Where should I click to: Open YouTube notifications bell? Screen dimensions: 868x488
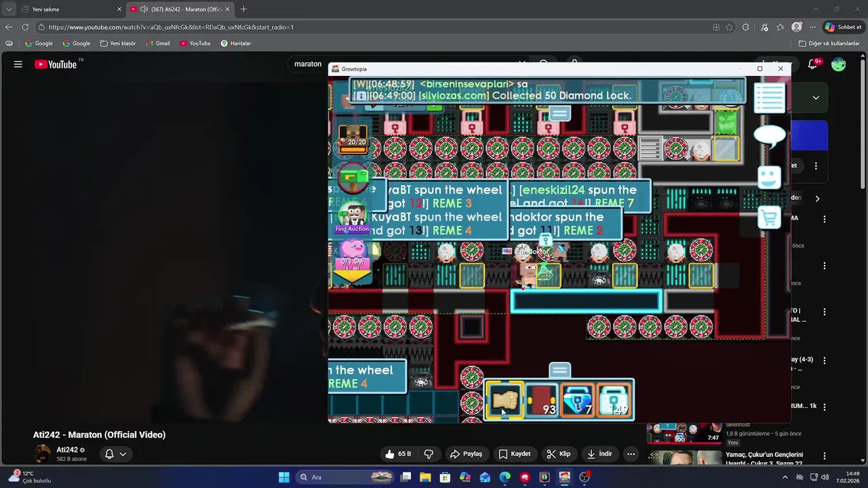812,64
